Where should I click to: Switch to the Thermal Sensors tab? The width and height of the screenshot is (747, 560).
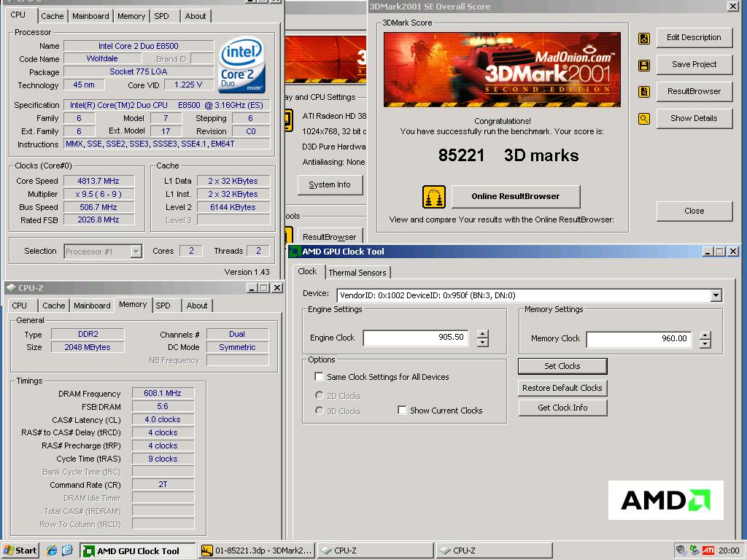357,273
